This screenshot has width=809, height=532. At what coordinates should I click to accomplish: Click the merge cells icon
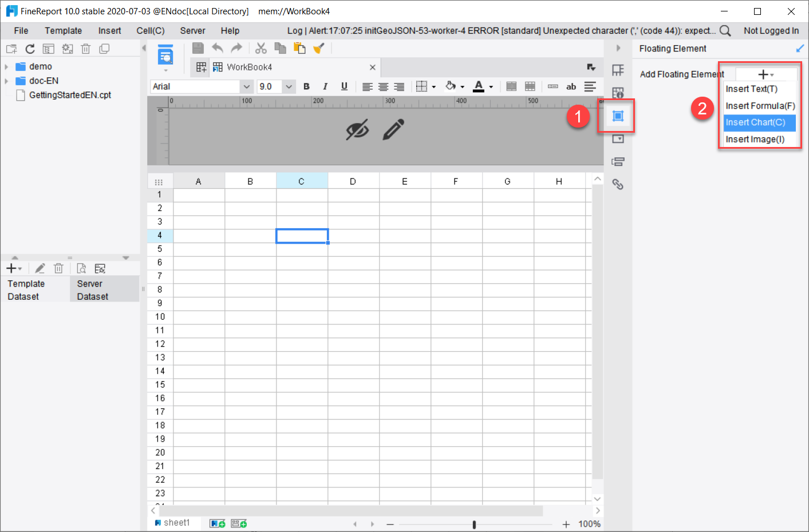512,86
